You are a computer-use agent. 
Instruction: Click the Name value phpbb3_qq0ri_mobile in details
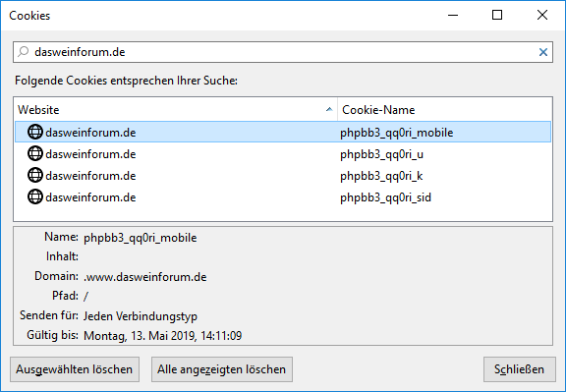point(141,238)
